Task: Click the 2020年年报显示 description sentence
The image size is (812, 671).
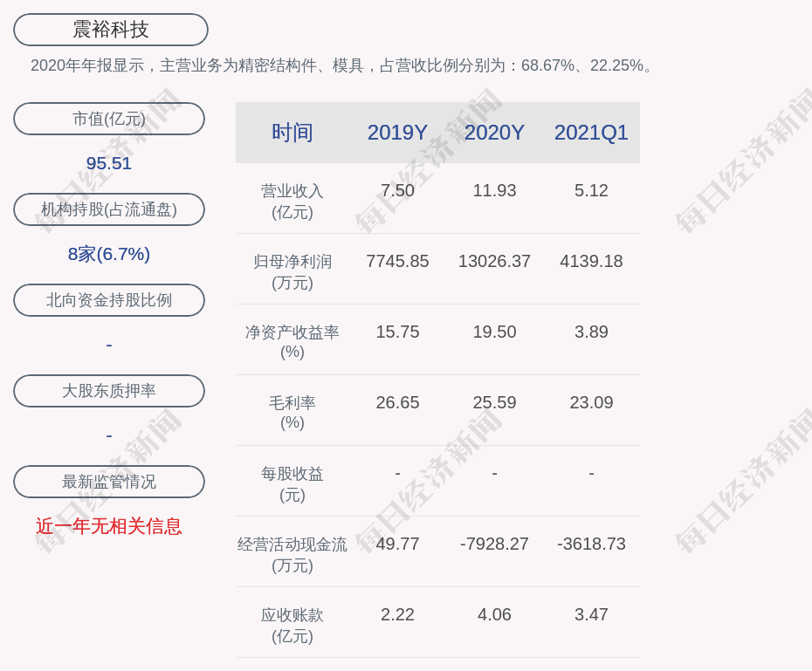Action: pyautogui.click(x=342, y=65)
